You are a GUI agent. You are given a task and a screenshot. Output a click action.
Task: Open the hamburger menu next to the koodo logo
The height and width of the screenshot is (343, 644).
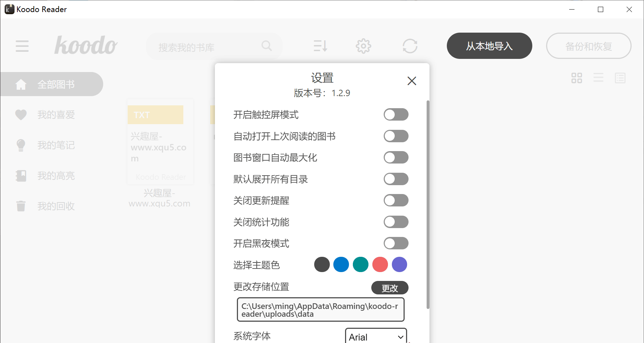coord(22,46)
